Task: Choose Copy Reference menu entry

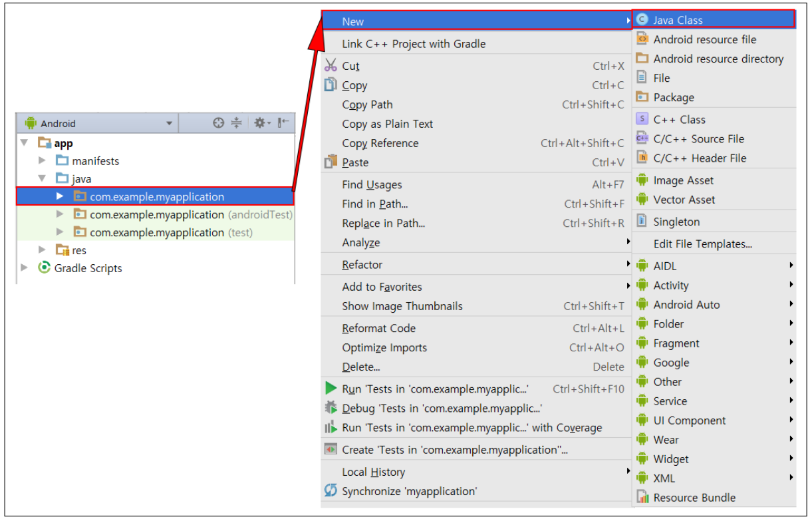Action: pyautogui.click(x=476, y=143)
